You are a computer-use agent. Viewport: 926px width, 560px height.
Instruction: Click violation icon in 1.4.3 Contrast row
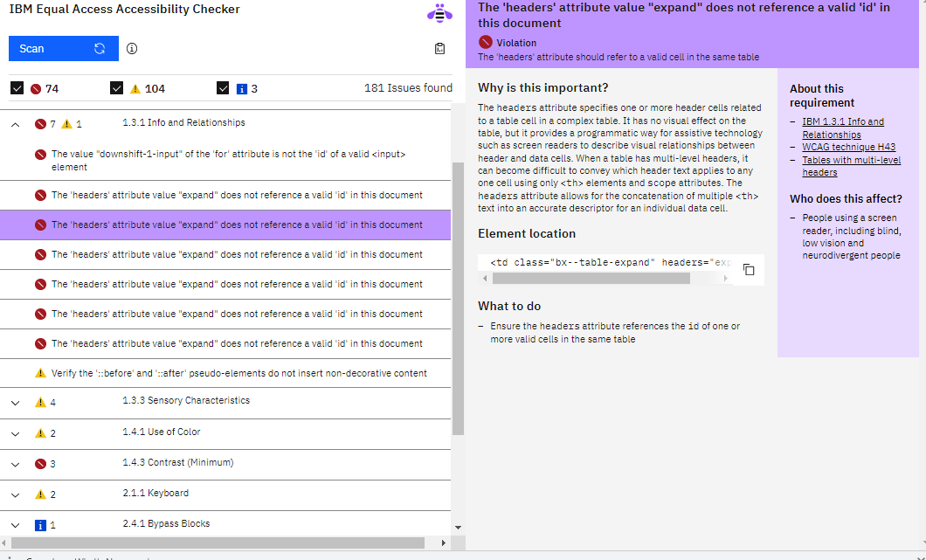click(40, 464)
